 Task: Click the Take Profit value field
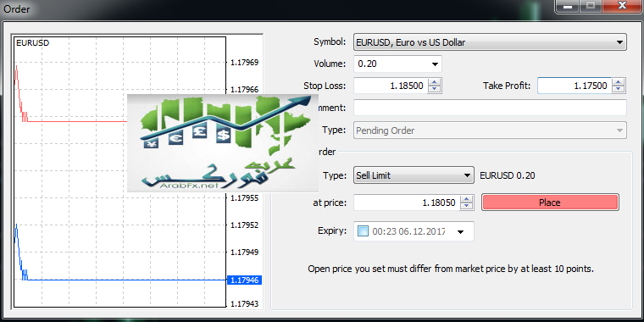click(575, 86)
